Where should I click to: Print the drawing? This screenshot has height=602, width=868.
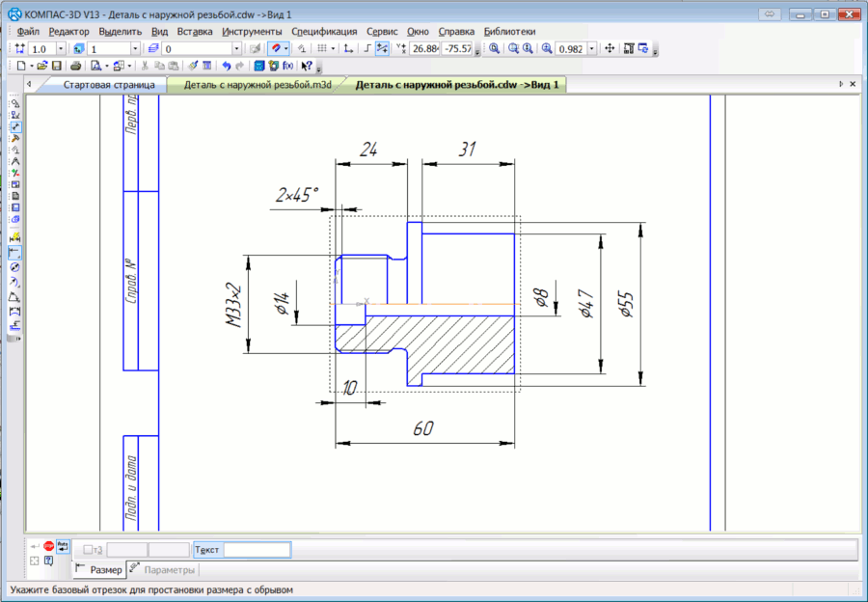coord(76,66)
